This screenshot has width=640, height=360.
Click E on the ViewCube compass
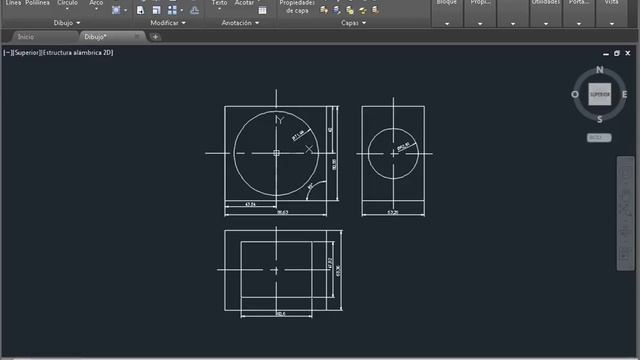pyautogui.click(x=624, y=95)
